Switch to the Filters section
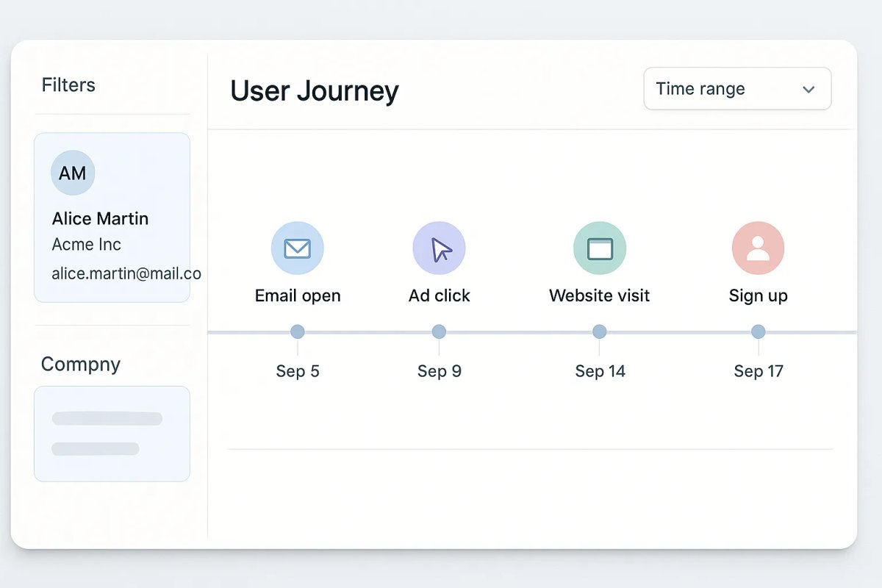 [x=68, y=85]
